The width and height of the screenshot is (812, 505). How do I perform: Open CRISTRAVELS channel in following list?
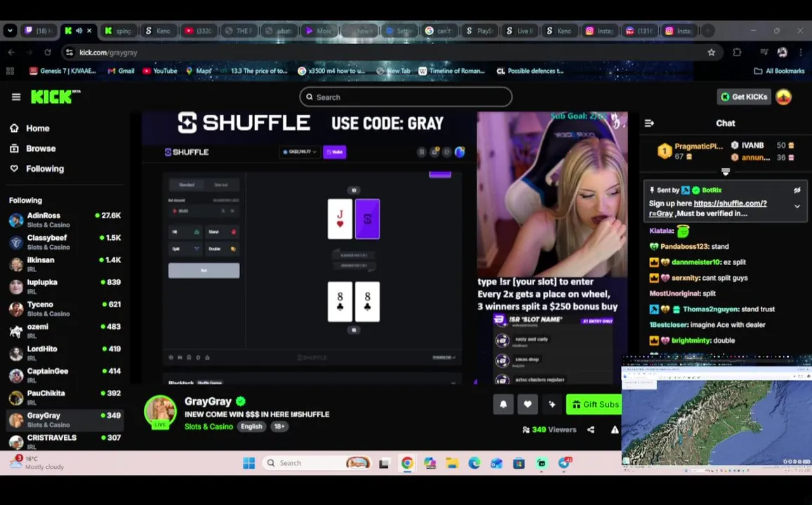(x=65, y=442)
